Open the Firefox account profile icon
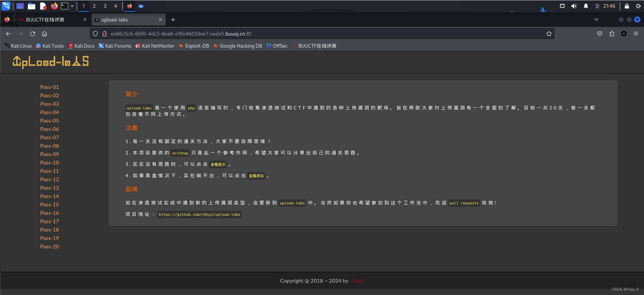This screenshot has height=295, width=644. (x=624, y=34)
